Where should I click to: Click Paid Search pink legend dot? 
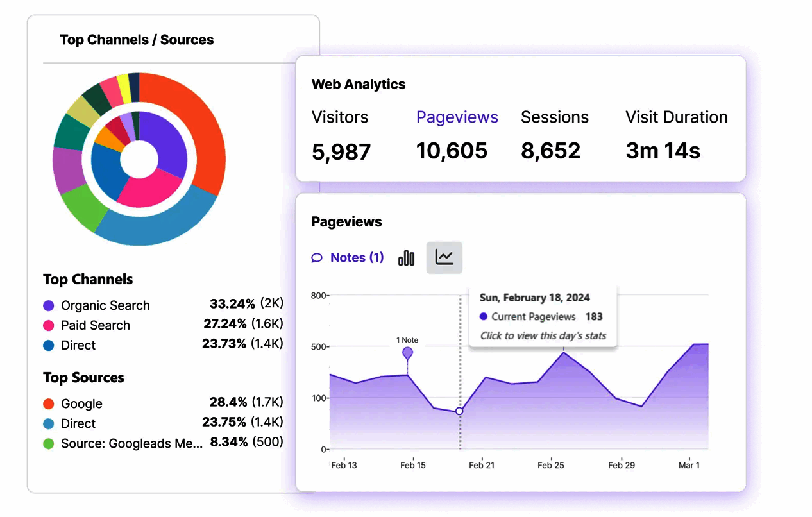coord(49,326)
